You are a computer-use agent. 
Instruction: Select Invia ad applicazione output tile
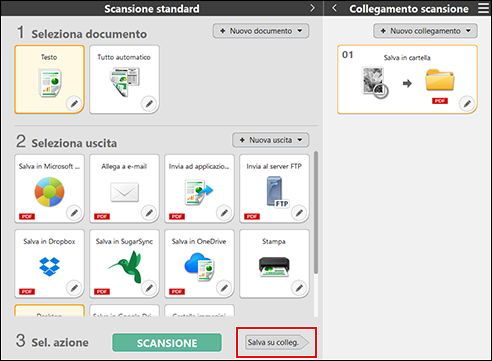pyautogui.click(x=199, y=188)
